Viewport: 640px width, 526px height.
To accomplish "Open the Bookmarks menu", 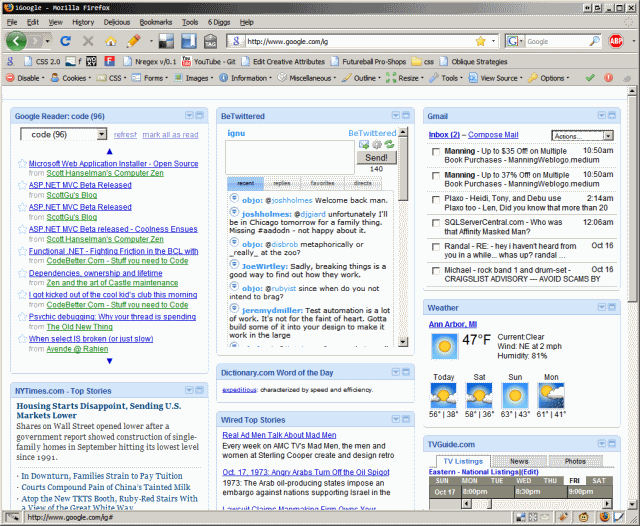I will pos(156,22).
